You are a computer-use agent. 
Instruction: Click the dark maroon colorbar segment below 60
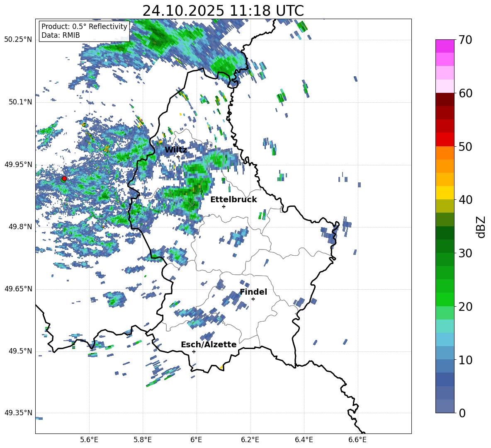[x=445, y=99]
